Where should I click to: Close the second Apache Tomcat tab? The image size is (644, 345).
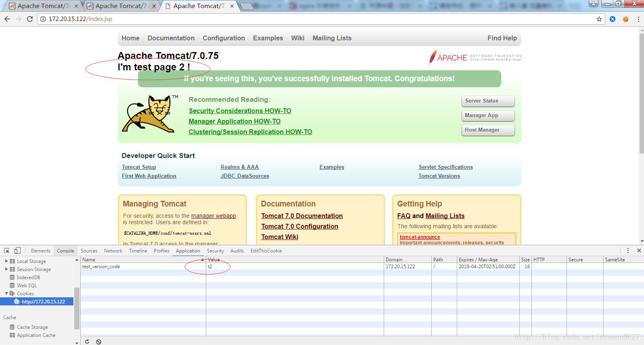(154, 6)
